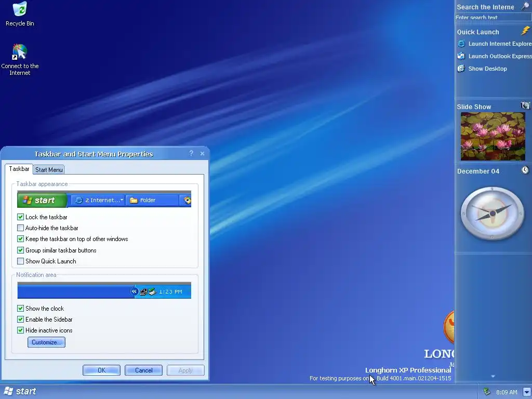Click the sidebar search magnifier icon
This screenshot has height=399, width=532.
pyautogui.click(x=525, y=6)
